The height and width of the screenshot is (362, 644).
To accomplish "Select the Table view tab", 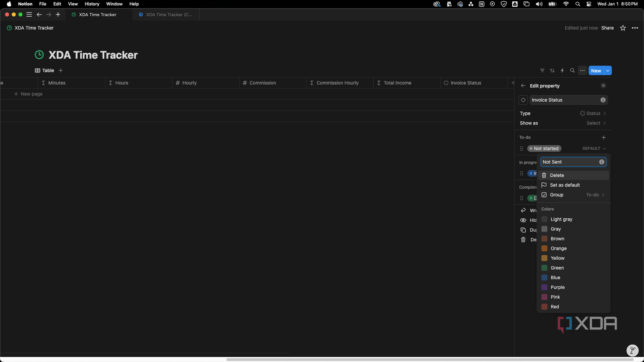I will (45, 70).
